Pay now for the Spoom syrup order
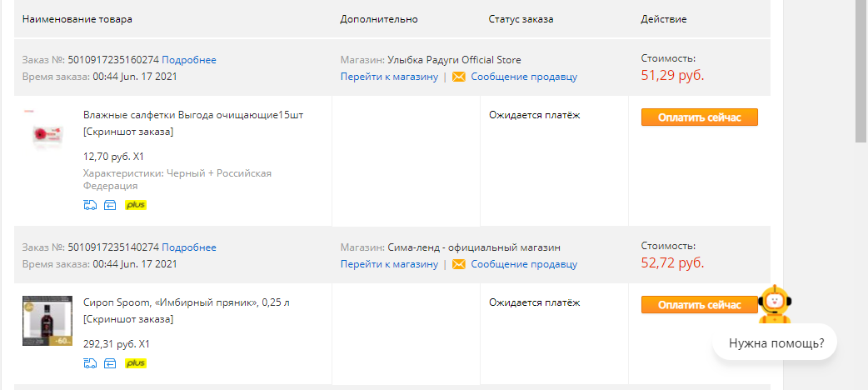The width and height of the screenshot is (868, 390). (699, 305)
